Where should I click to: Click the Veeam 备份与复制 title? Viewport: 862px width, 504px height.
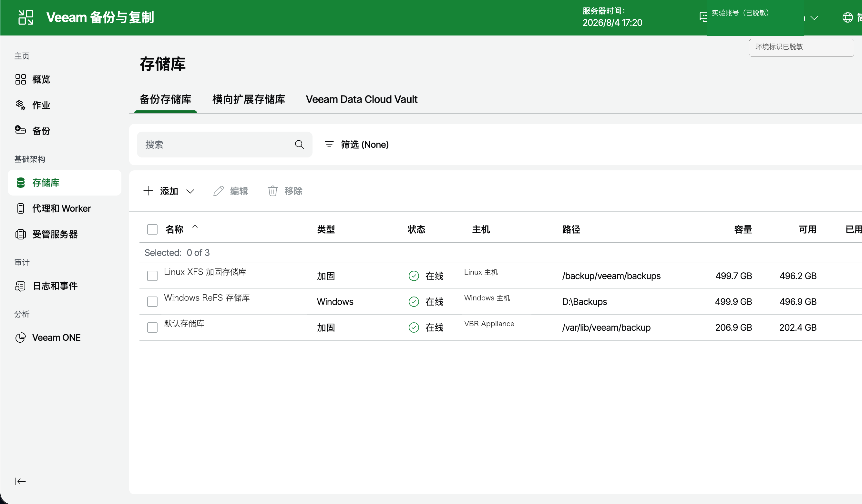pos(100,17)
